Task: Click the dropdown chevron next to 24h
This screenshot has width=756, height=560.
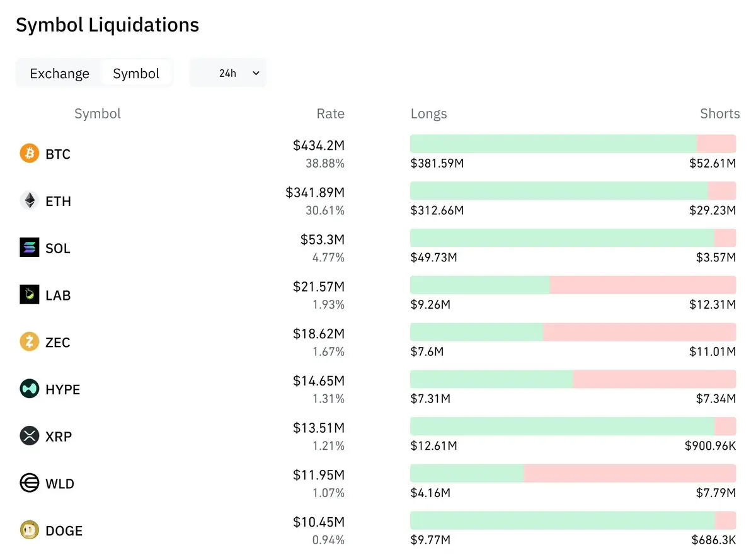Action: [256, 73]
